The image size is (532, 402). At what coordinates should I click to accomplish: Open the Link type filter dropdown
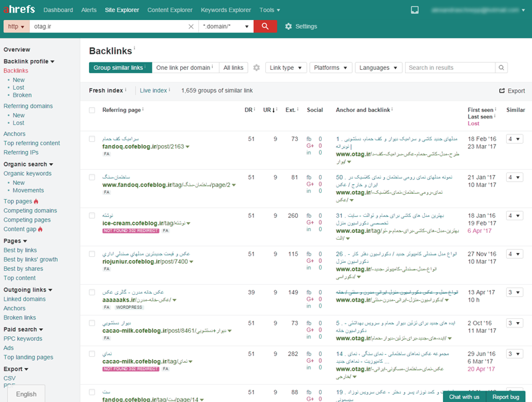(x=286, y=68)
